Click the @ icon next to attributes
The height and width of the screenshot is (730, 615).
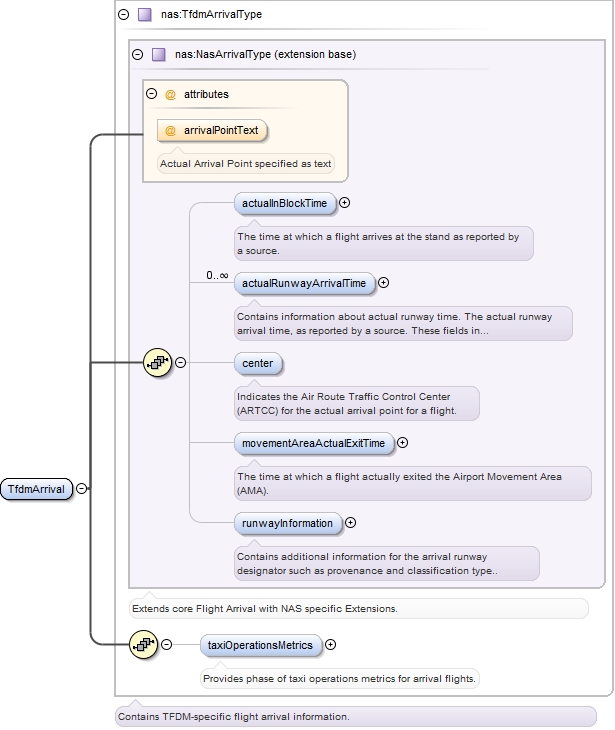tap(170, 94)
